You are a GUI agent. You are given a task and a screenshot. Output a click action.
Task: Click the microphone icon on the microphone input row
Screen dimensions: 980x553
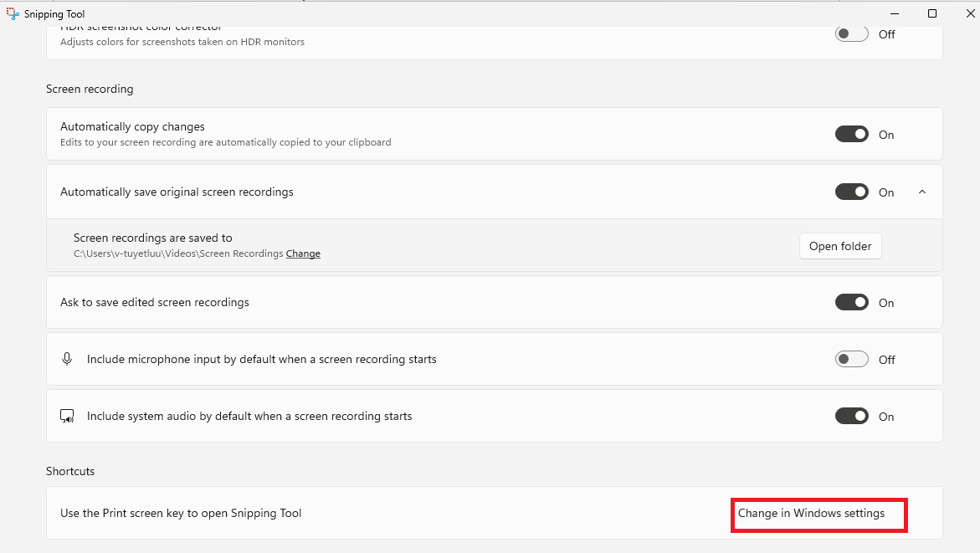pos(66,358)
